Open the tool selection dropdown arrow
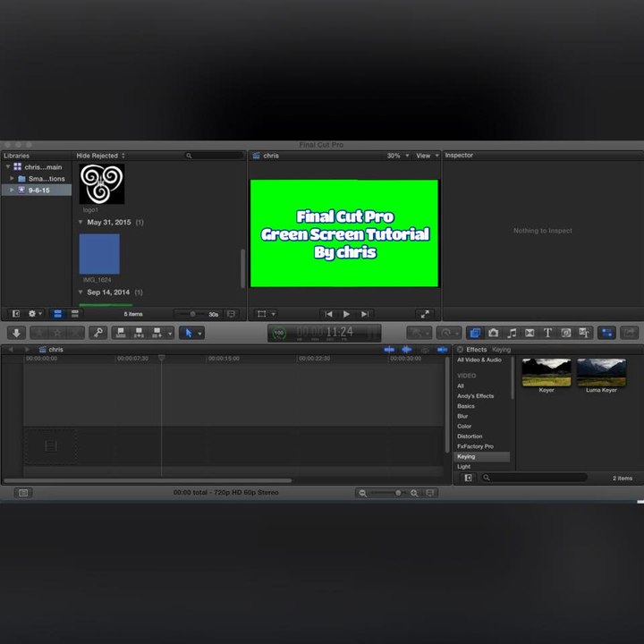 [x=200, y=333]
